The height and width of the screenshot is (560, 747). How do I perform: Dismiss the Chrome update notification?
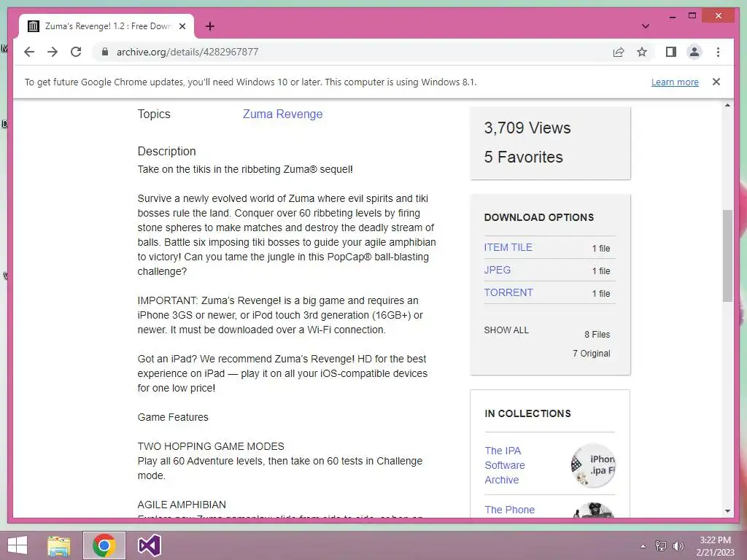point(716,82)
